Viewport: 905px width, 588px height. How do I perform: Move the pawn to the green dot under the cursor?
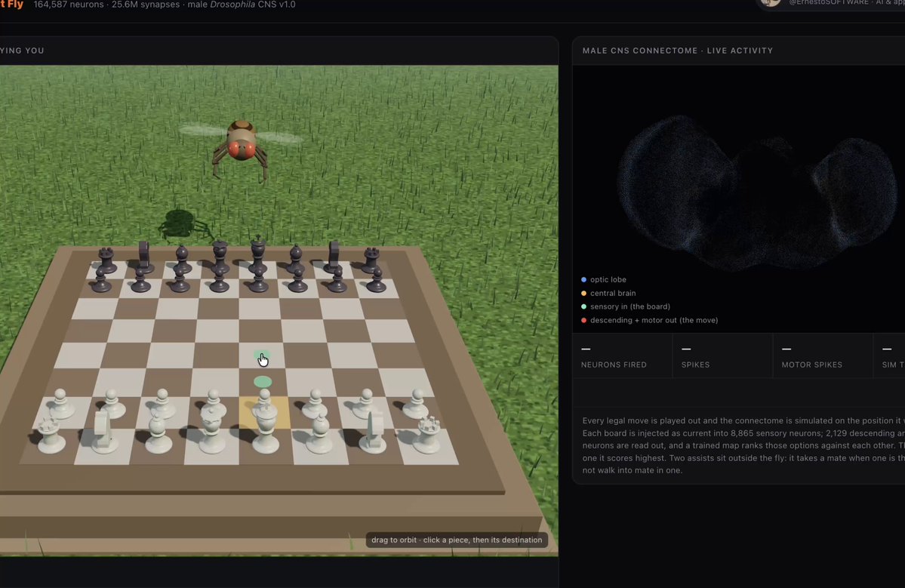(261, 356)
